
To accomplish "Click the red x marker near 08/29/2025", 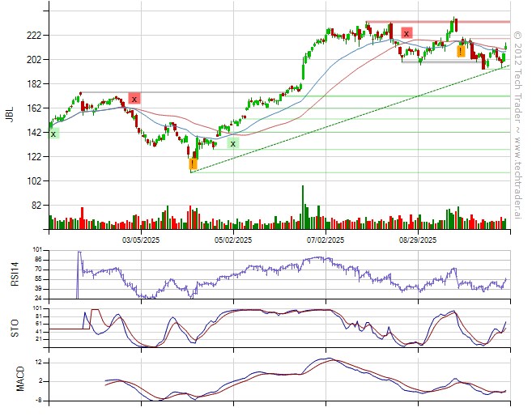I will tap(406, 33).
